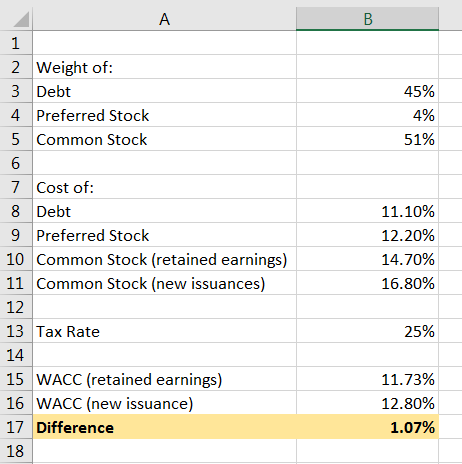Click the 'Tax Rate' label cell
This screenshot has width=462, height=464.
pyautogui.click(x=164, y=331)
